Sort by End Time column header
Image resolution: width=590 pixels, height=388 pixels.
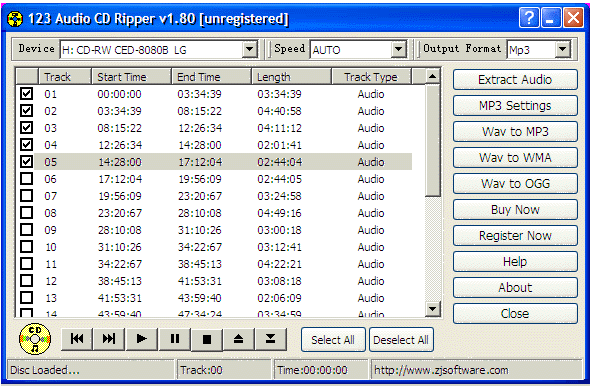[211, 77]
